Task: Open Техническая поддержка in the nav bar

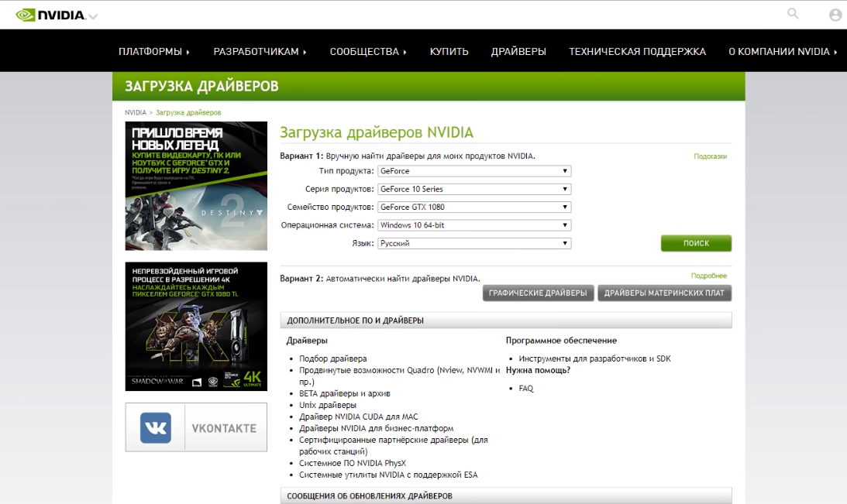Action: point(638,51)
